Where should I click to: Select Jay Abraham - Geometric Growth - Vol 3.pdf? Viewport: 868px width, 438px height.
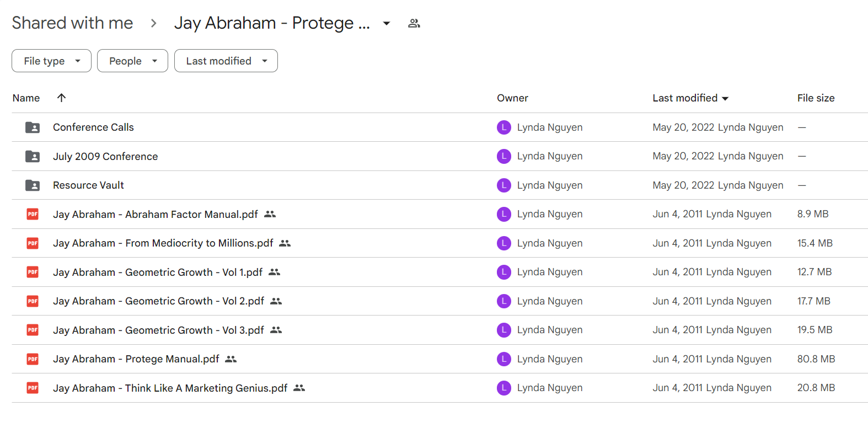(159, 330)
